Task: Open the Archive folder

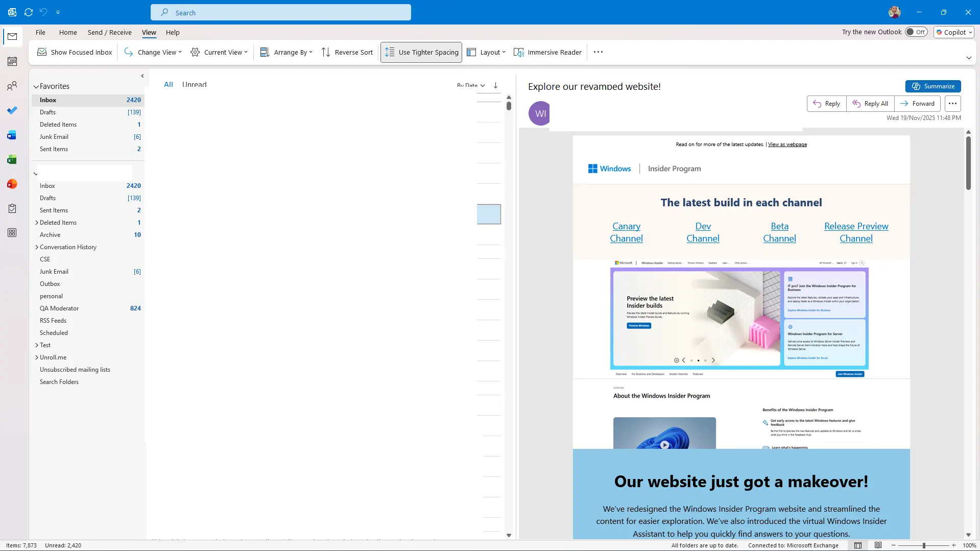Action: coord(88,235)
